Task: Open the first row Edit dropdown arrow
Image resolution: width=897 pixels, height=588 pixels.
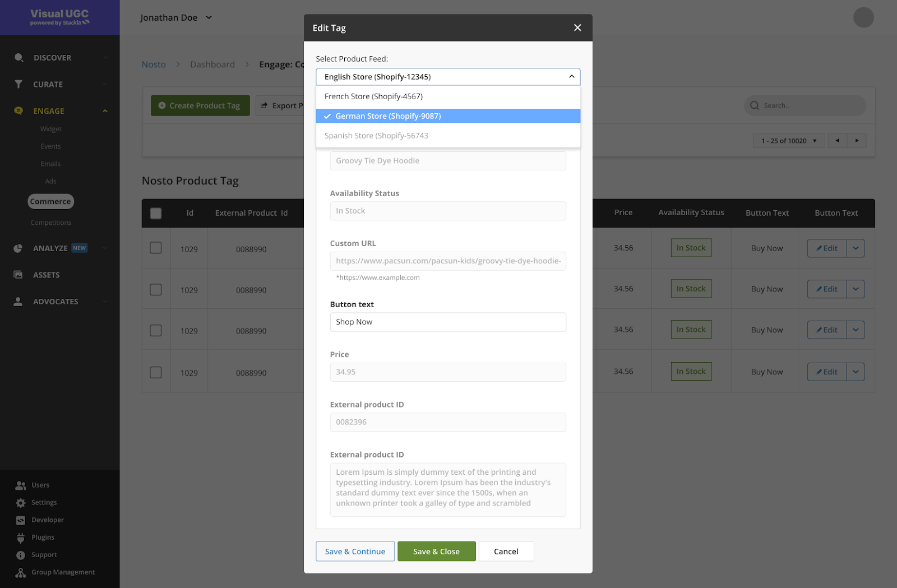Action: point(856,248)
